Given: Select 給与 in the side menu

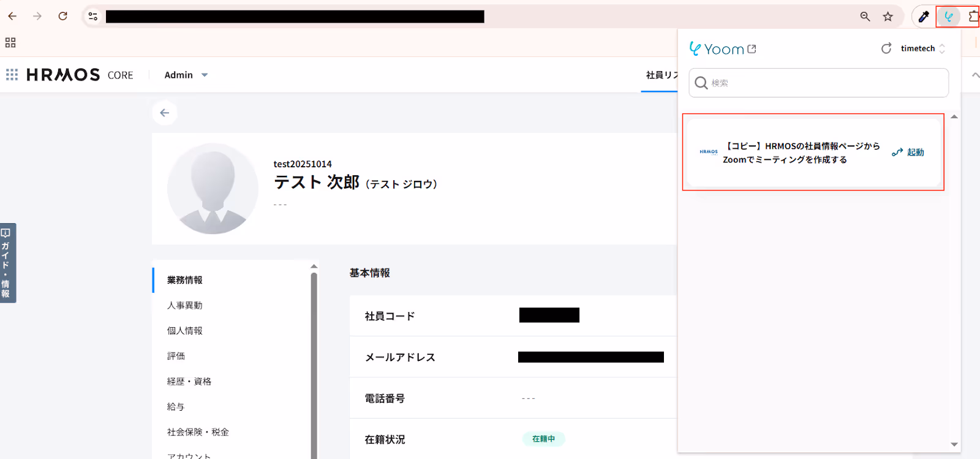Looking at the screenshot, I should pos(176,407).
